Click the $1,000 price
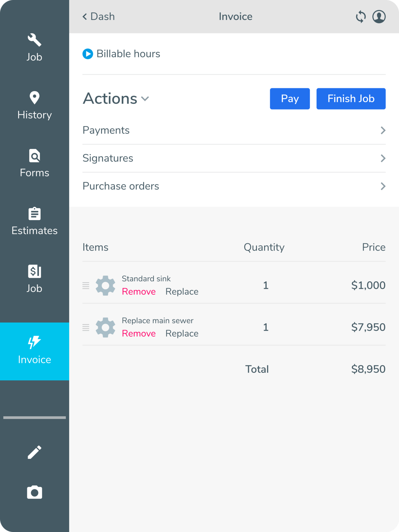The width and height of the screenshot is (399, 532). pyautogui.click(x=368, y=286)
